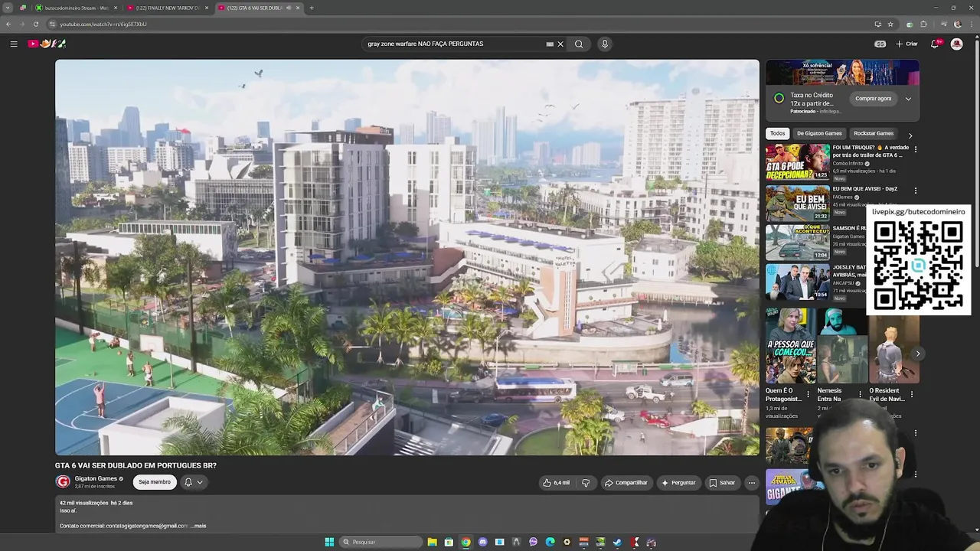Screen dimensions: 980x551
Task: Start voice search with the microphone
Action: (605, 44)
